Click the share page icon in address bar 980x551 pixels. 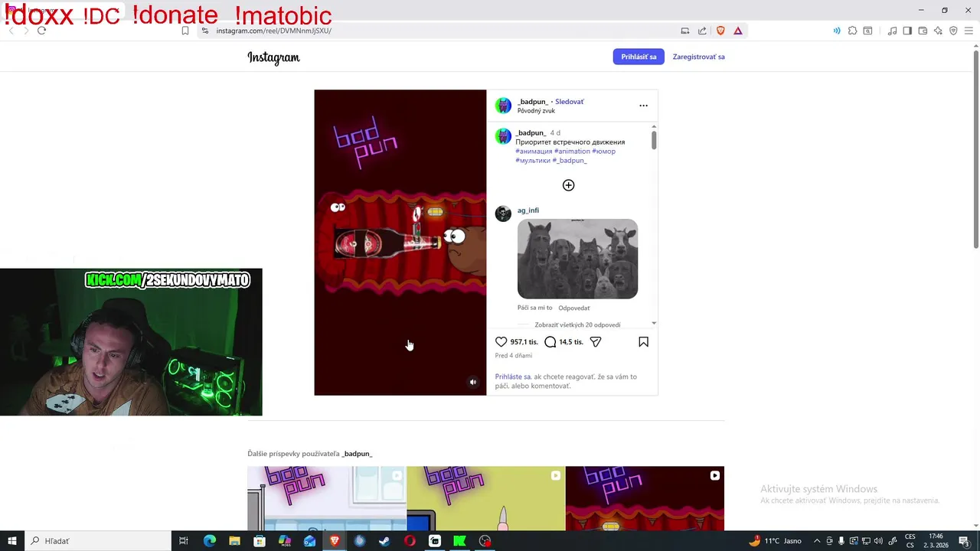coord(702,31)
